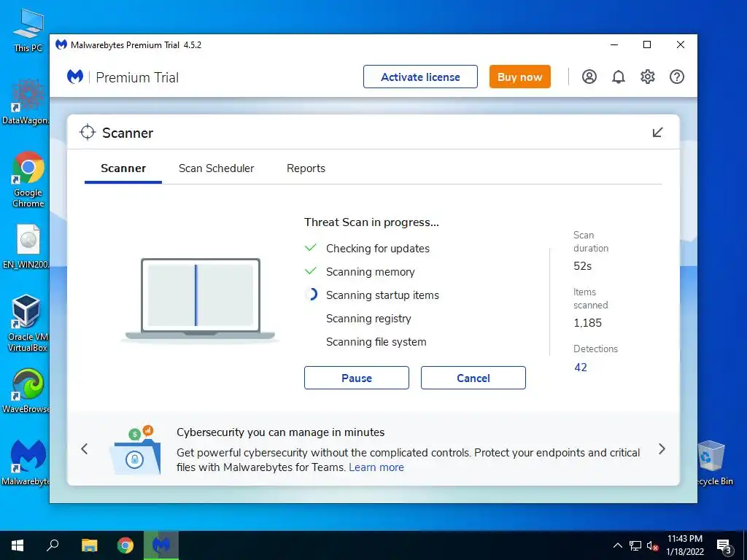Cancel the threat scan
The height and width of the screenshot is (560, 747).
[x=473, y=378]
